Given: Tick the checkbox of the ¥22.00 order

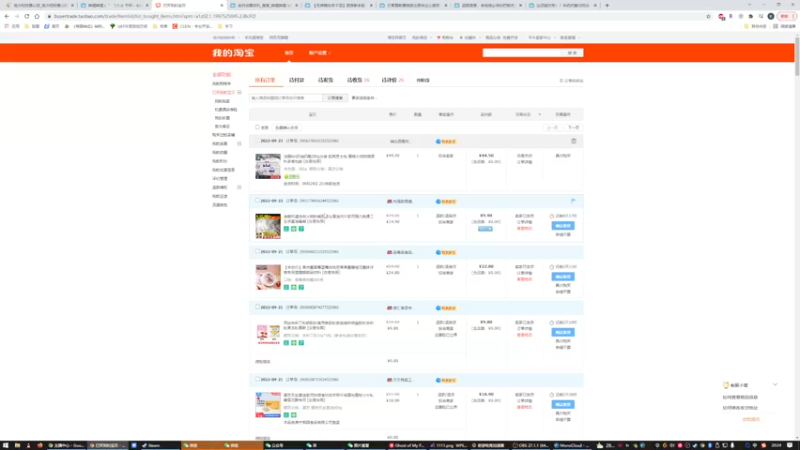Looking at the screenshot, I should tap(258, 252).
